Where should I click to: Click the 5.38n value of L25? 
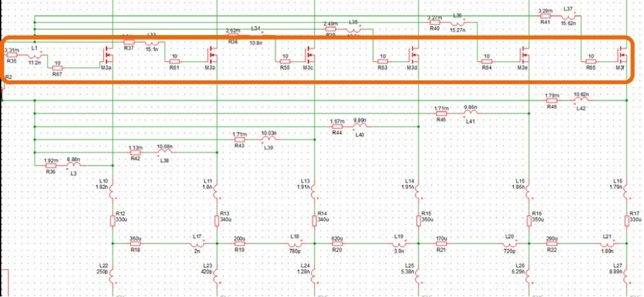(408, 271)
